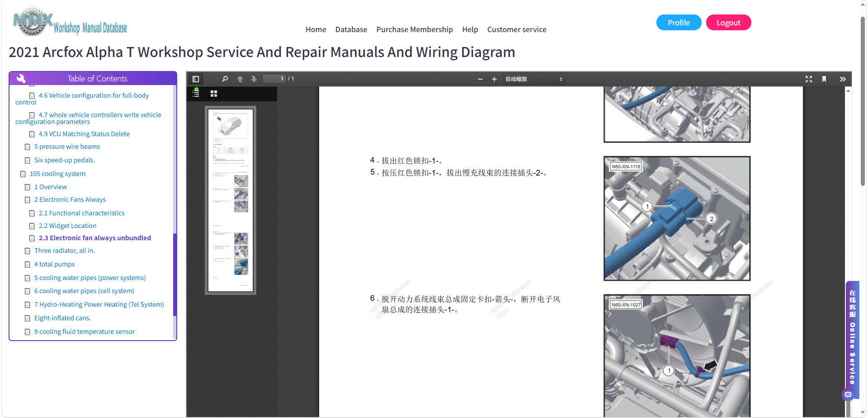Select page 1 thumbnail in sidebar
The height and width of the screenshot is (418, 868).
click(231, 200)
